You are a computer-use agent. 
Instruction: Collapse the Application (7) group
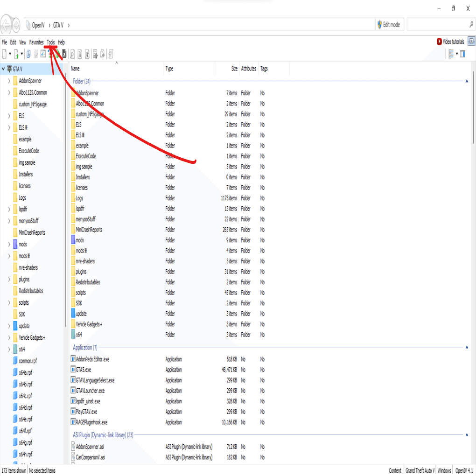pos(467,347)
